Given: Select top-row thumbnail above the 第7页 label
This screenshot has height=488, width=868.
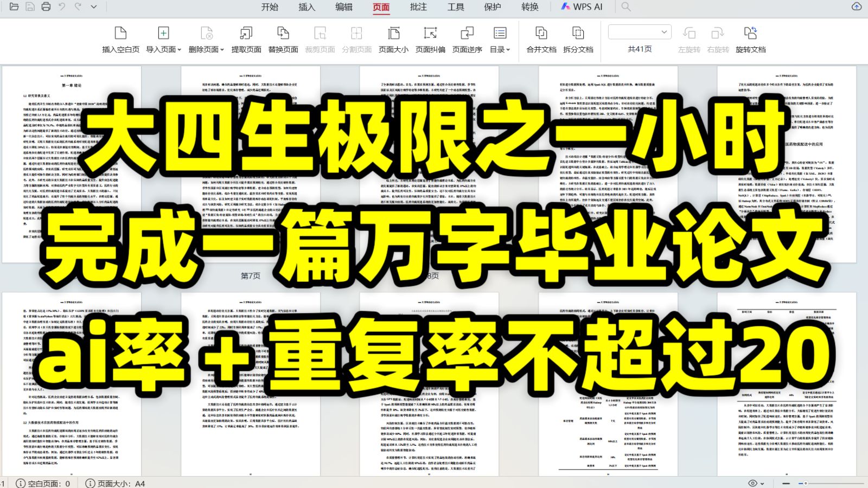Looking at the screenshot, I should [251, 164].
